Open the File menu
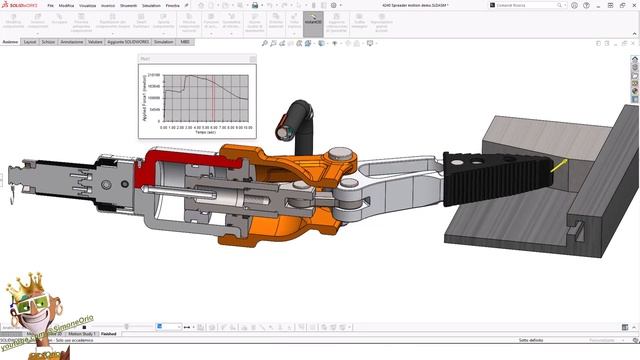The height and width of the screenshot is (360, 640). pos(51,6)
